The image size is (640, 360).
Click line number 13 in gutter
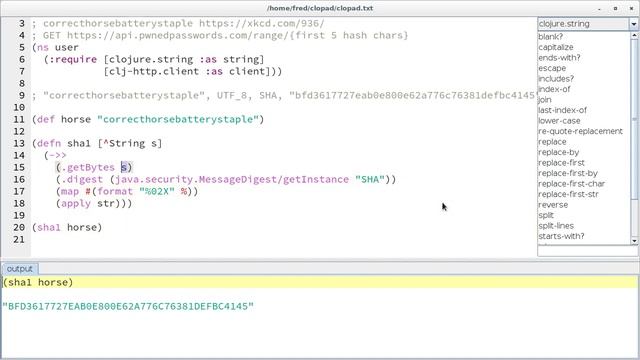19,144
